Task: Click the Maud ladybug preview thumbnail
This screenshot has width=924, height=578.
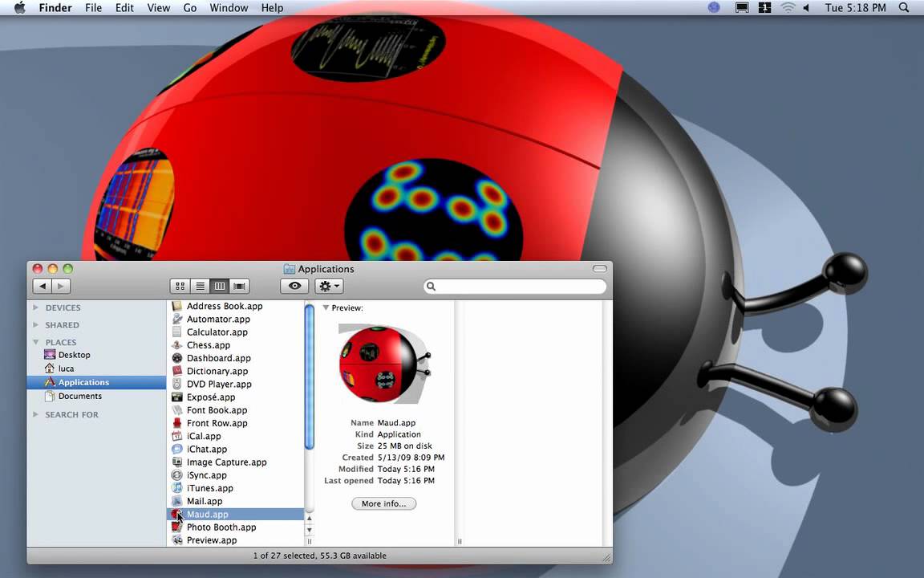Action: (385, 364)
